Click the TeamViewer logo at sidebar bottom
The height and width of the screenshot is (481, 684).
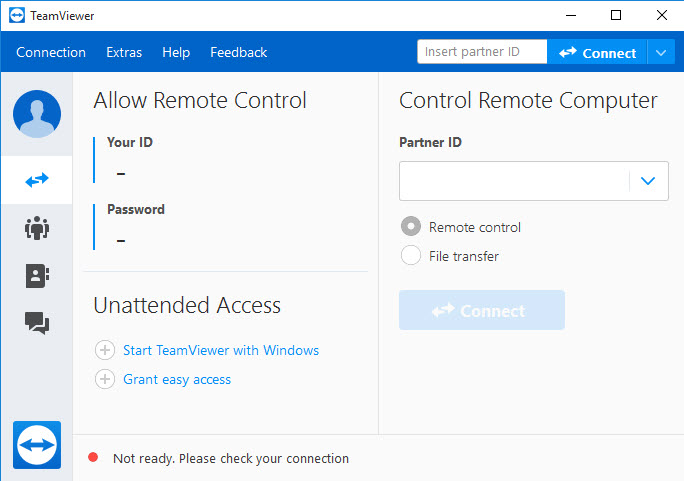[37, 445]
